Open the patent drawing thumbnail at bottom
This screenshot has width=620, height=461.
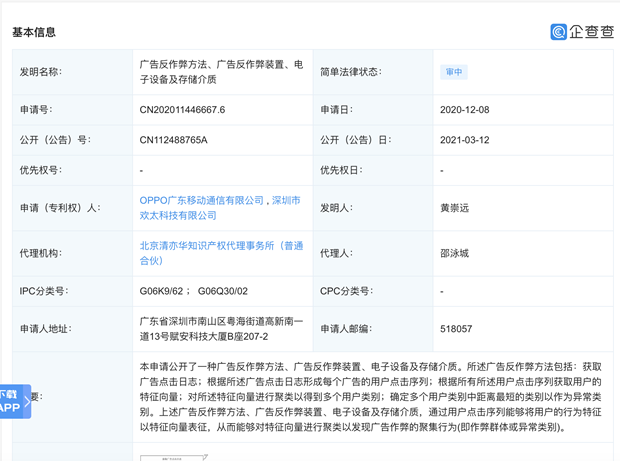pos(174,458)
